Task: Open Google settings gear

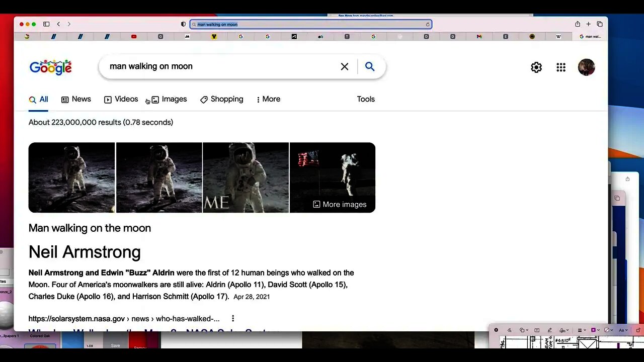Action: [536, 67]
